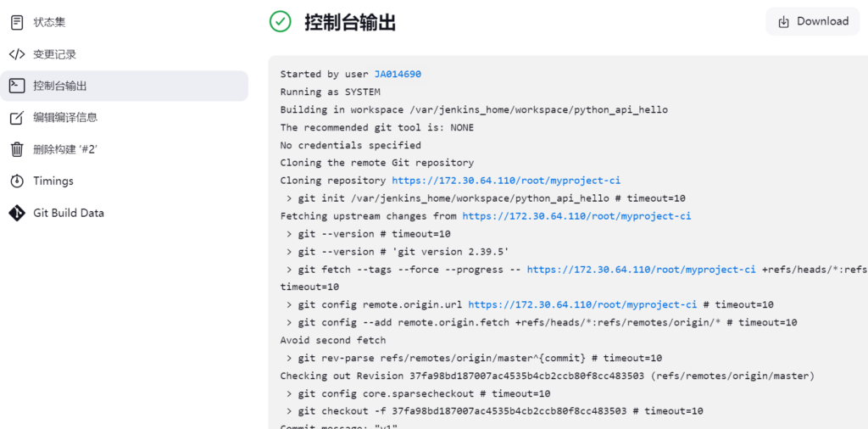Click the repository URL in the git fetch line
The image size is (868, 429).
[641, 270]
